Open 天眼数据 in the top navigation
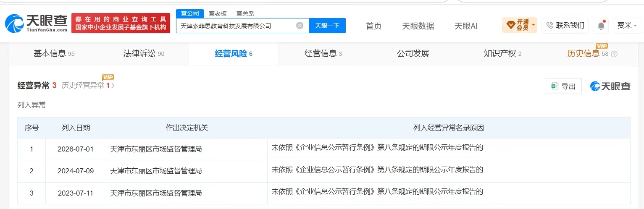This screenshot has height=209, width=644. coord(418,26)
